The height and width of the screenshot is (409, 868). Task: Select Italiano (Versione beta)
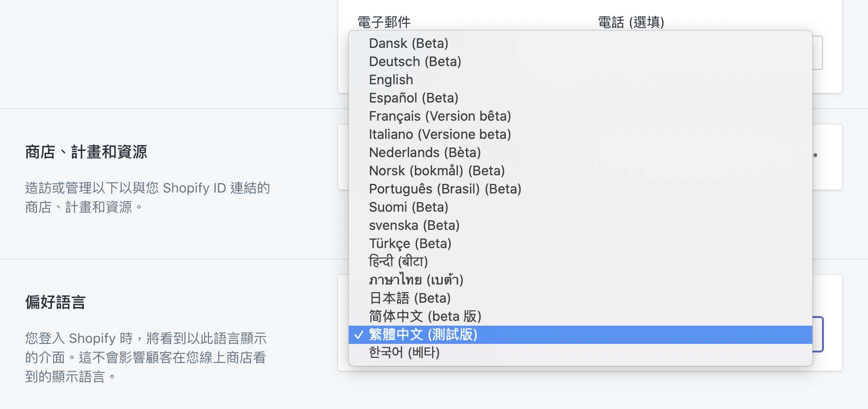coord(440,135)
